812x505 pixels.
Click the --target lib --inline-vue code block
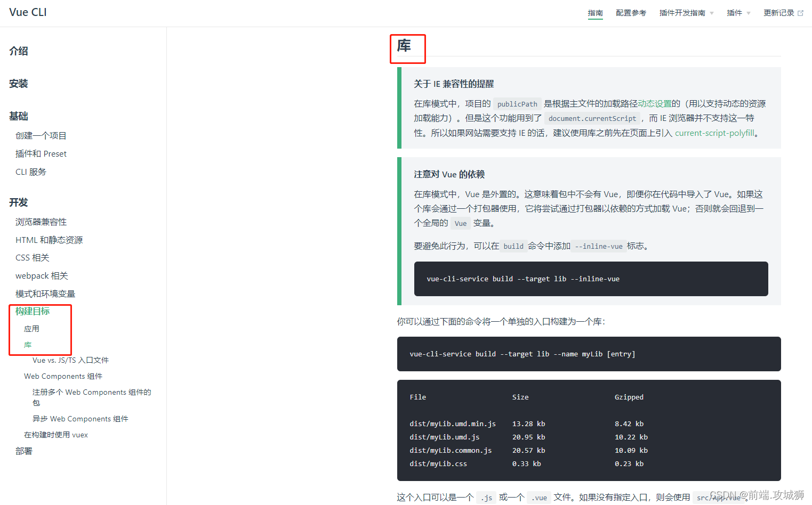(591, 279)
